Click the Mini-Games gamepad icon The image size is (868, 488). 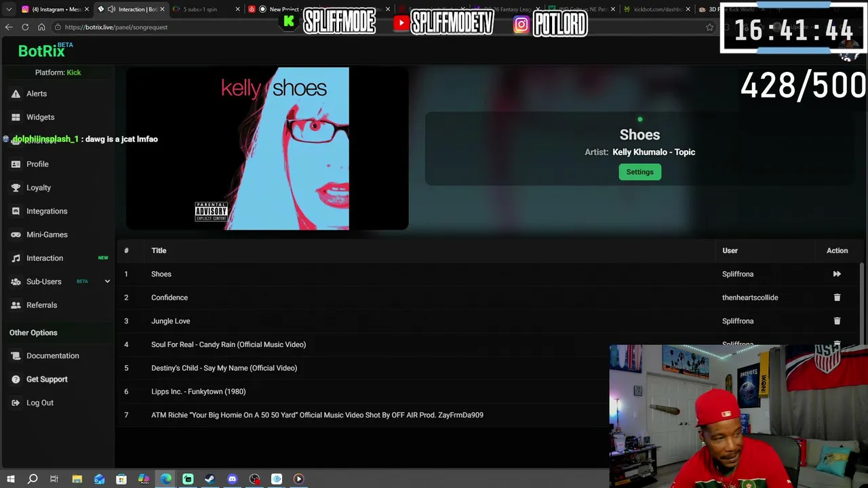[x=16, y=235]
